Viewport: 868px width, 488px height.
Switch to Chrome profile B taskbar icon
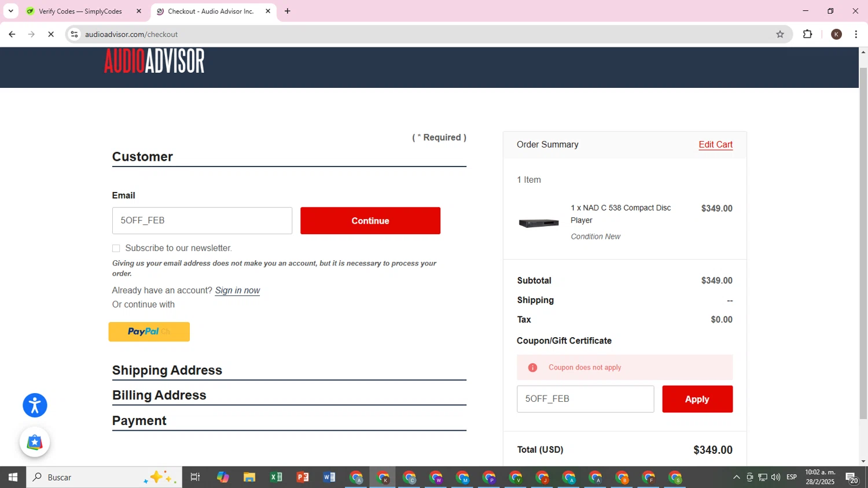pyautogui.click(x=623, y=478)
